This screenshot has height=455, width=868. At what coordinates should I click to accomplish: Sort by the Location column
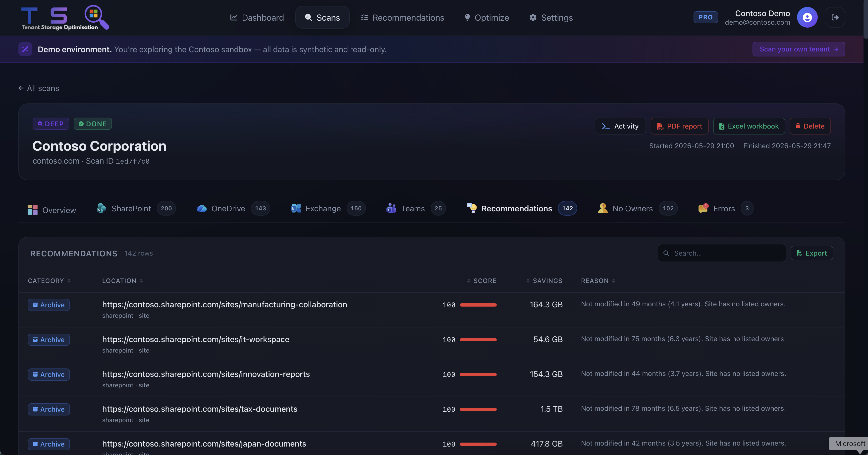click(x=123, y=281)
